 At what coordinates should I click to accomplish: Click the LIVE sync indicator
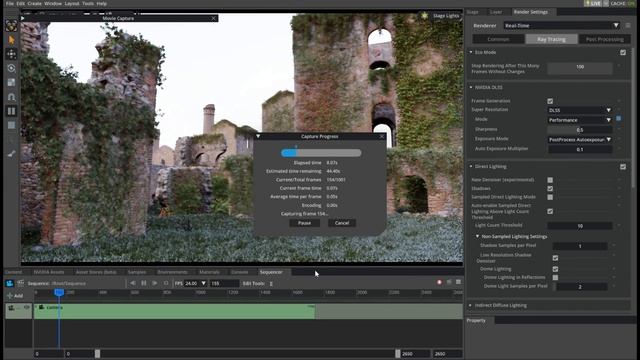click(593, 3)
